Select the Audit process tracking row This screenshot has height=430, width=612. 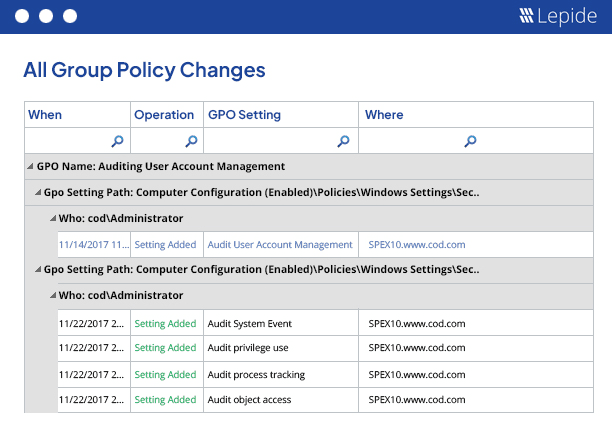[x=255, y=375]
